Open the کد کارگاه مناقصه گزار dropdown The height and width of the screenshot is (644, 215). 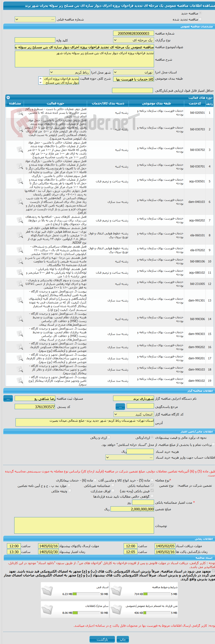click(x=133, y=414)
